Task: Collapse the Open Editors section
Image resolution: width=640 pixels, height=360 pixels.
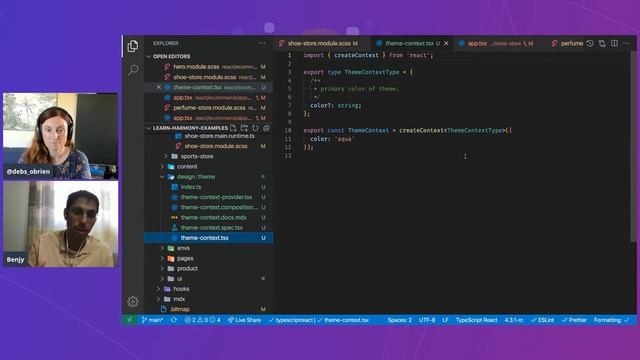Action: pos(149,56)
